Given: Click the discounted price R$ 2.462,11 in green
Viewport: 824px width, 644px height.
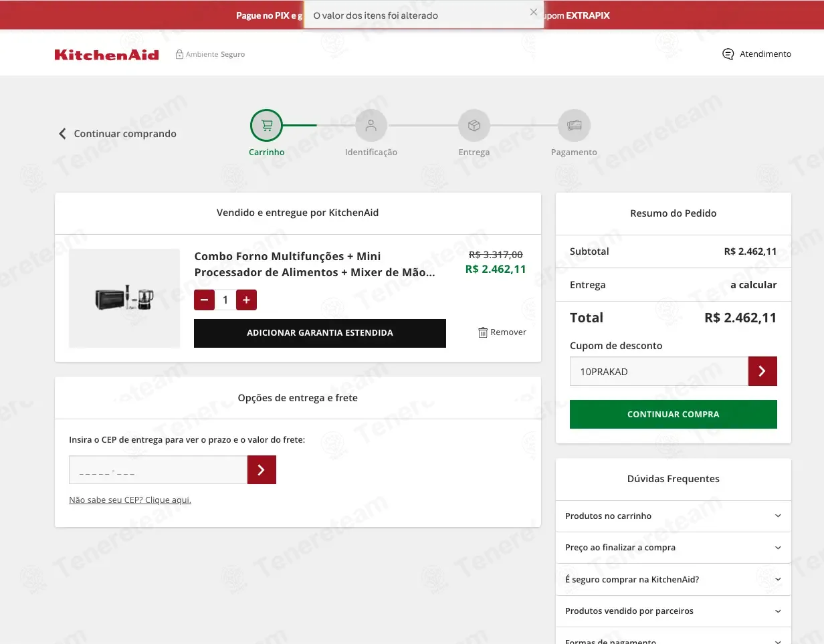Looking at the screenshot, I should pyautogui.click(x=496, y=270).
